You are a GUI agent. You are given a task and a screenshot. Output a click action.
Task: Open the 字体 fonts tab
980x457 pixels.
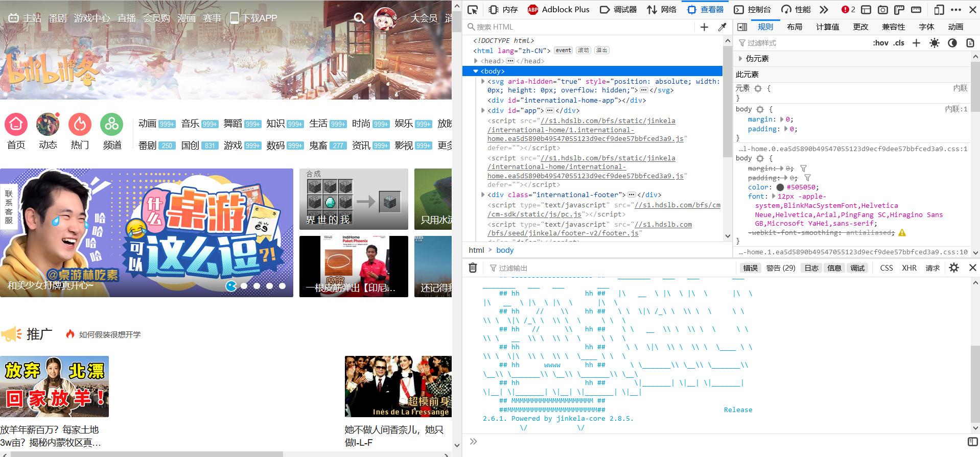926,27
